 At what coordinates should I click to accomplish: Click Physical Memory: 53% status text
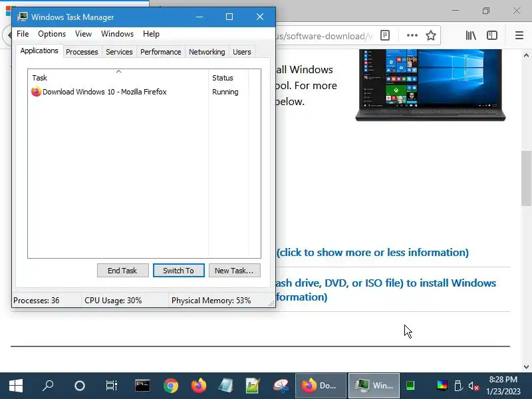tap(211, 301)
